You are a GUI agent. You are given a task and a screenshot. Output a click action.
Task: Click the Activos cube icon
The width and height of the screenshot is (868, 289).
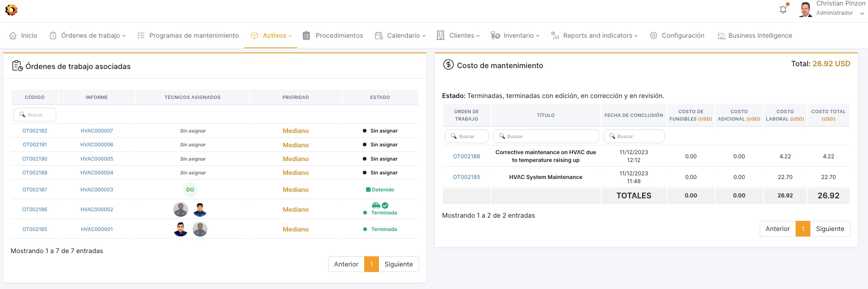tap(254, 35)
